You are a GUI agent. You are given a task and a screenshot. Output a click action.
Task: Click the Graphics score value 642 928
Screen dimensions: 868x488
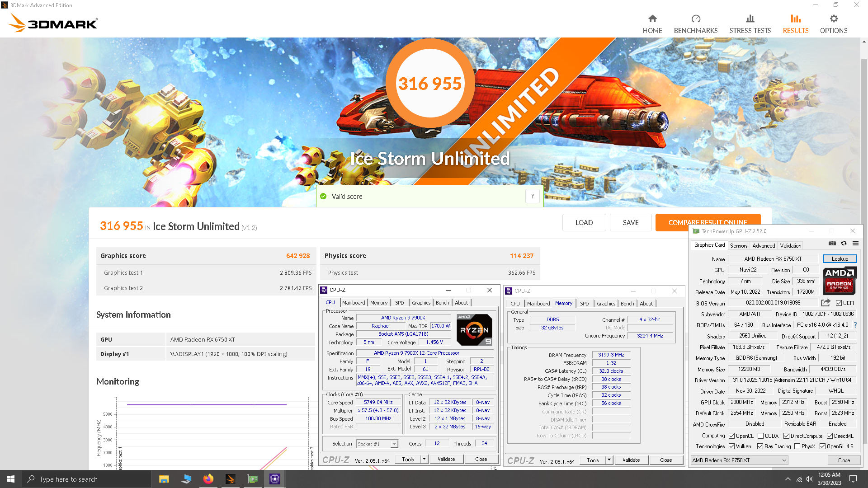click(298, 256)
